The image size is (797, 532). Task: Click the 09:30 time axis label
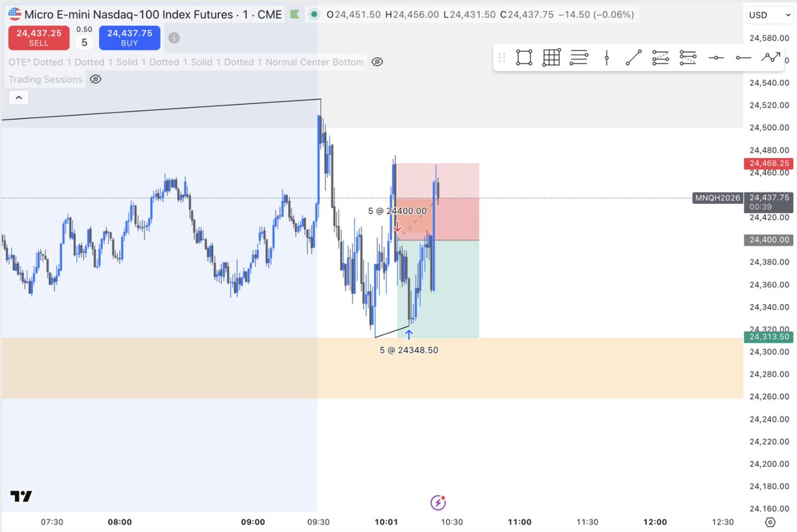click(319, 522)
